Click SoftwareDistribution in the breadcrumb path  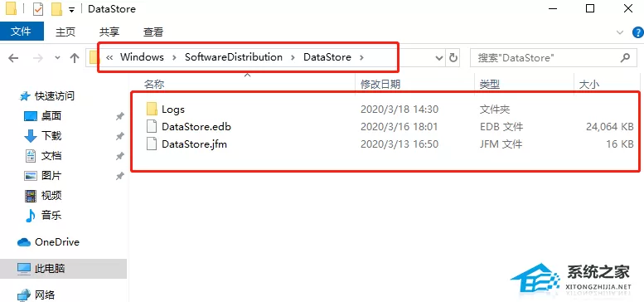[234, 57]
